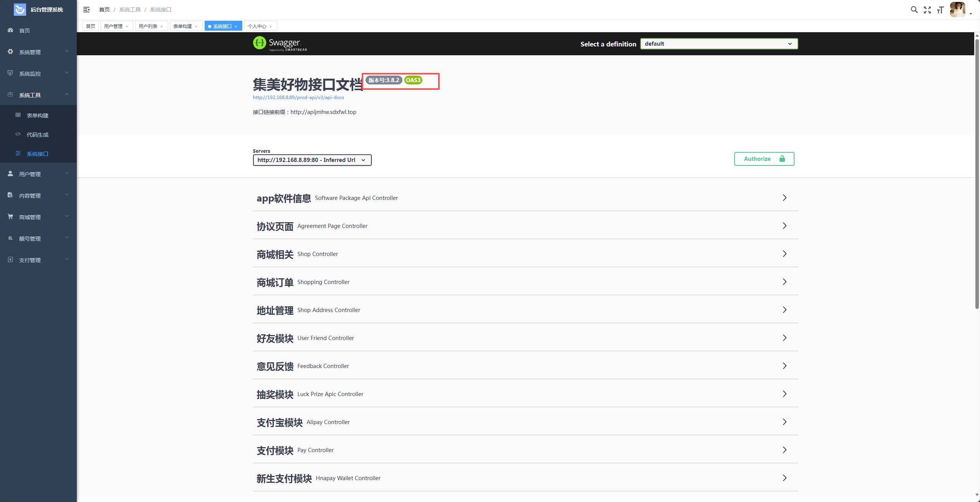980x502 pixels.
Task: Switch to the 个人中心 tab
Action: coord(257,26)
